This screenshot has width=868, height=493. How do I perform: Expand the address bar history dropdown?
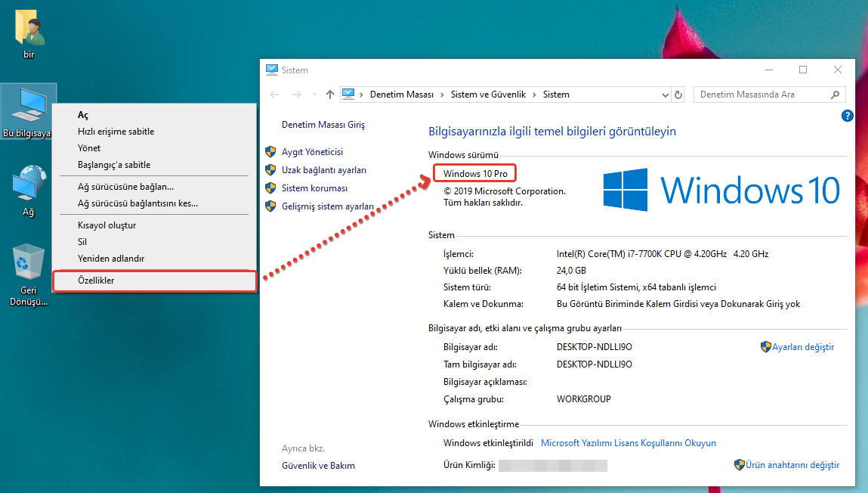(x=665, y=95)
